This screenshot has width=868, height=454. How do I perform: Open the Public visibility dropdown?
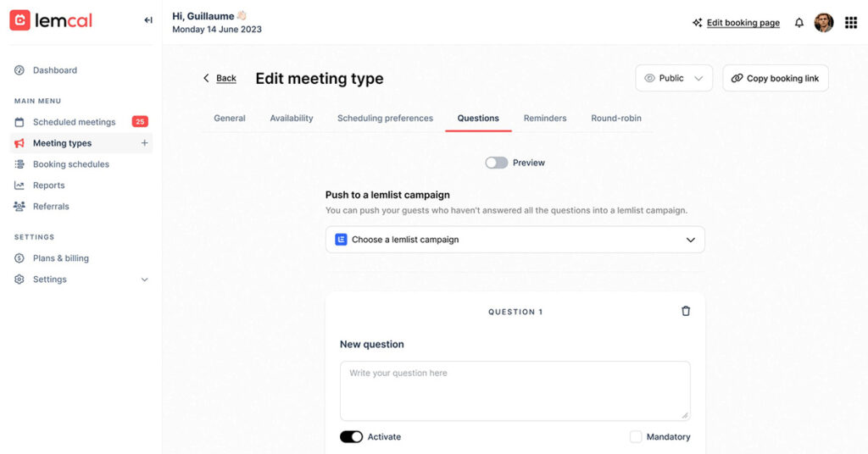click(674, 78)
